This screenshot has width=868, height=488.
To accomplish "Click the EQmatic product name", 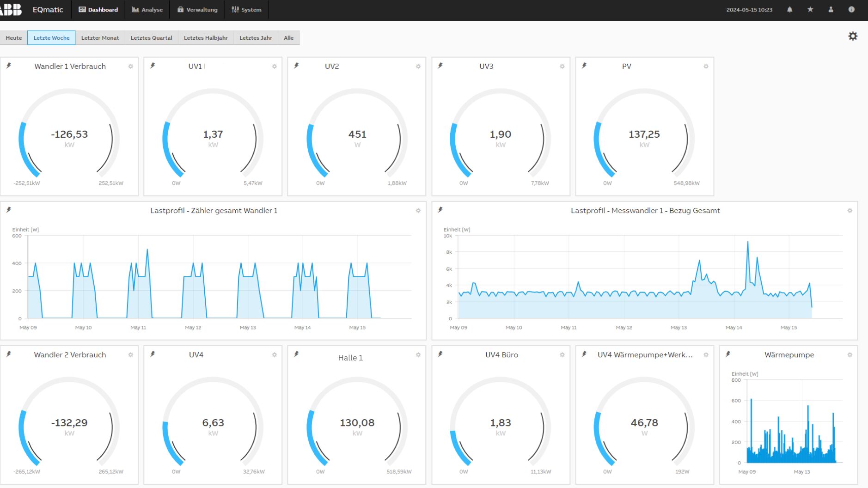I will pyautogui.click(x=48, y=10).
